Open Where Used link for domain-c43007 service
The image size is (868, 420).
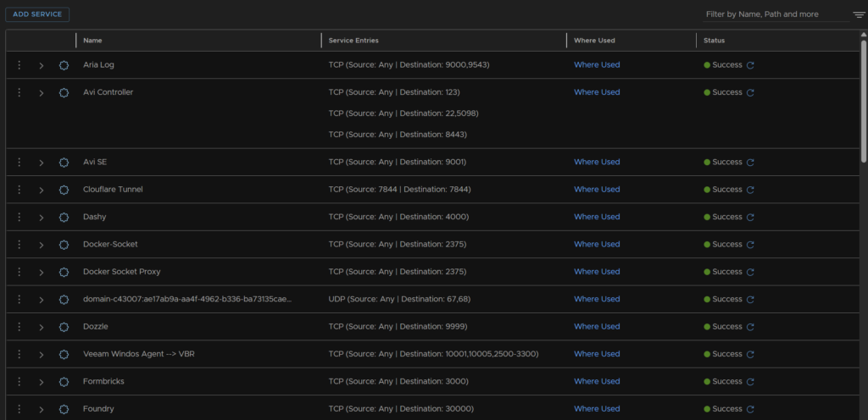[x=597, y=299]
